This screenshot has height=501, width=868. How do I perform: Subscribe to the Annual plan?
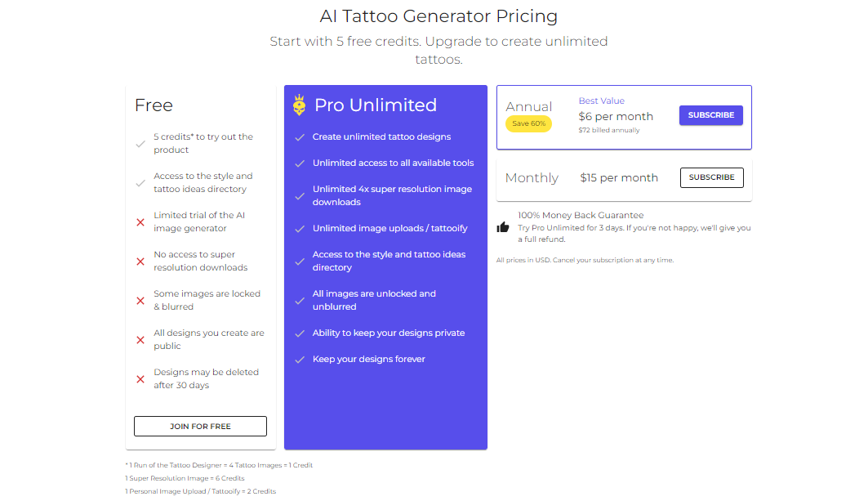click(710, 115)
